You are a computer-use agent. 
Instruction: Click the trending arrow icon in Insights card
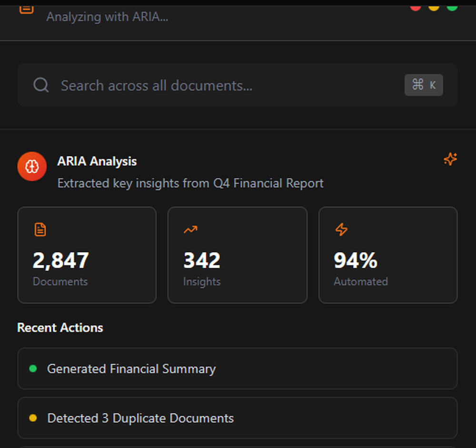pos(190,229)
